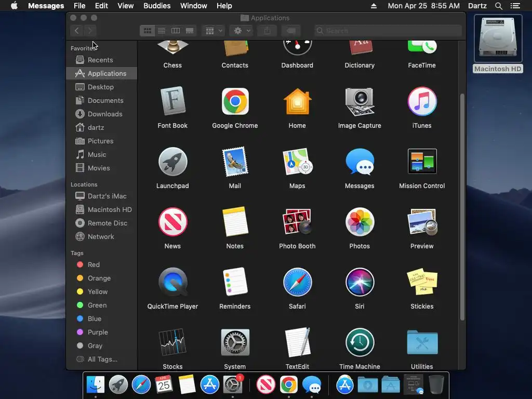
Task: Open the File menu
Action: (79, 6)
